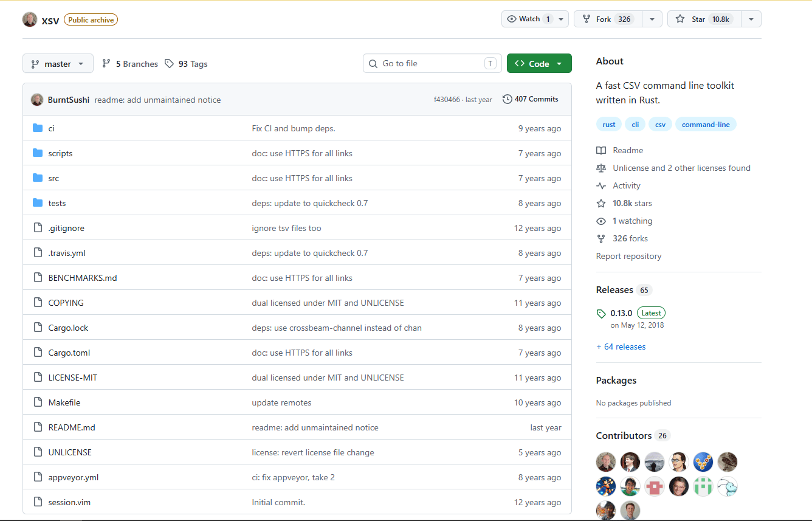Click the commits history clock icon

pyautogui.click(x=507, y=99)
